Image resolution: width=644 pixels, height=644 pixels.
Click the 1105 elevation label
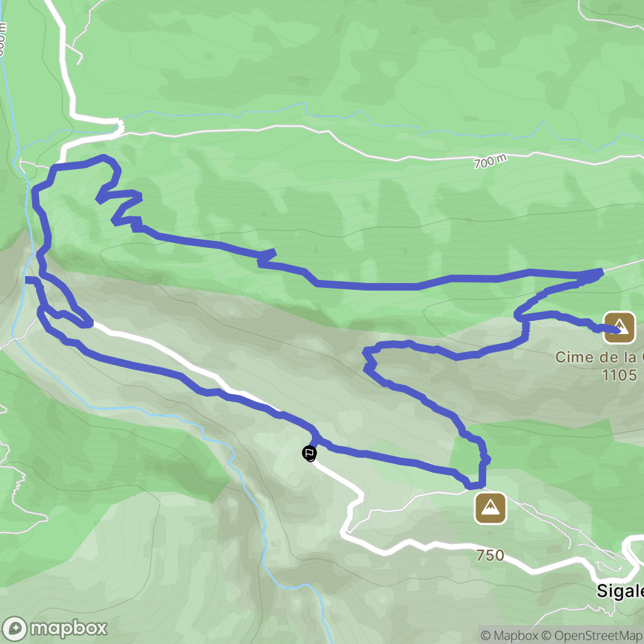point(619,375)
